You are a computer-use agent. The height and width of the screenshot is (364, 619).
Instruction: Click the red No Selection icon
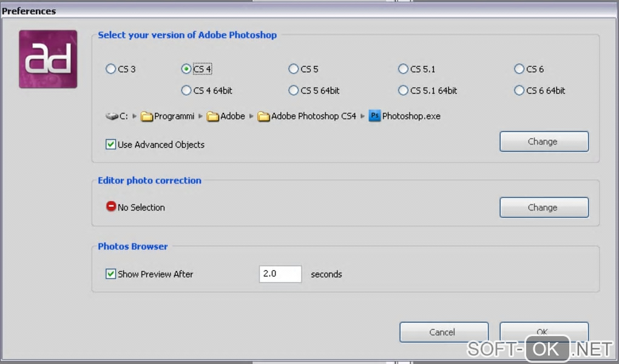point(111,207)
